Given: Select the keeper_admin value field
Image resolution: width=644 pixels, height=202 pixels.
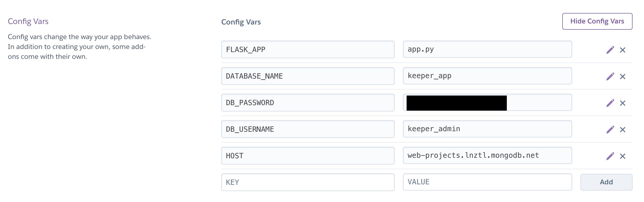Looking at the screenshot, I should 487,129.
